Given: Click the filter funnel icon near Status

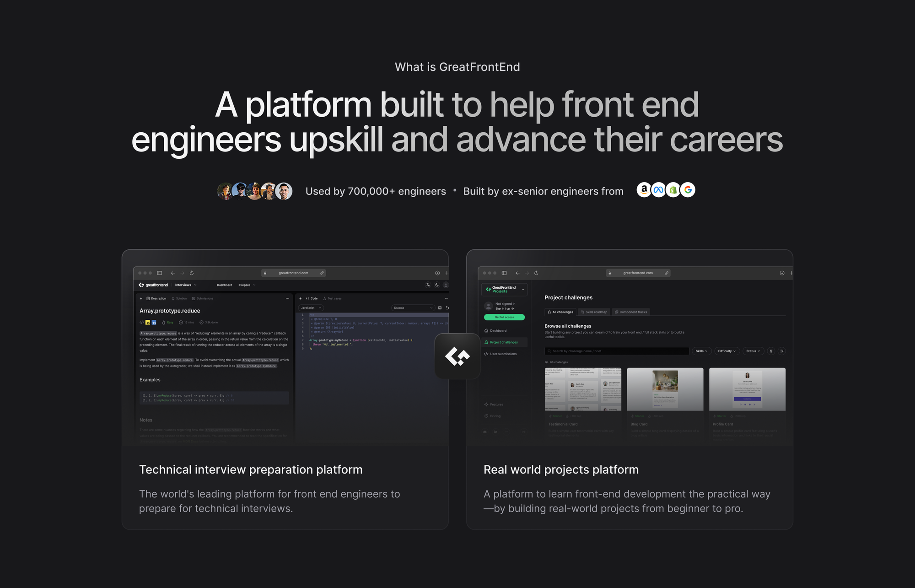Looking at the screenshot, I should coord(771,351).
